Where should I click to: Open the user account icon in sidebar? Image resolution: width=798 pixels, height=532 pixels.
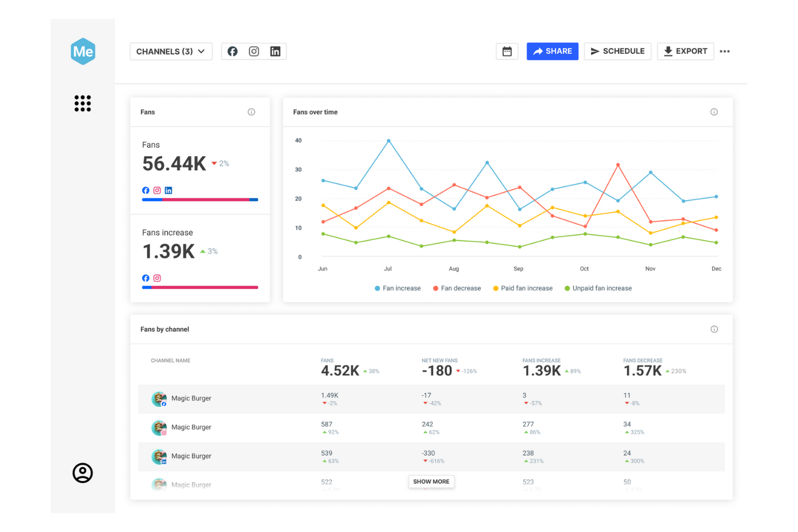click(82, 473)
